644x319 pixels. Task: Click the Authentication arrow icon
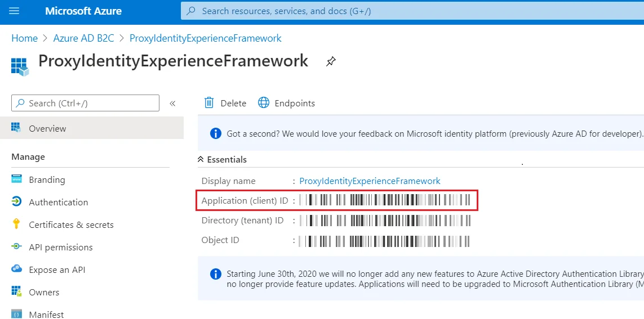[x=16, y=201]
